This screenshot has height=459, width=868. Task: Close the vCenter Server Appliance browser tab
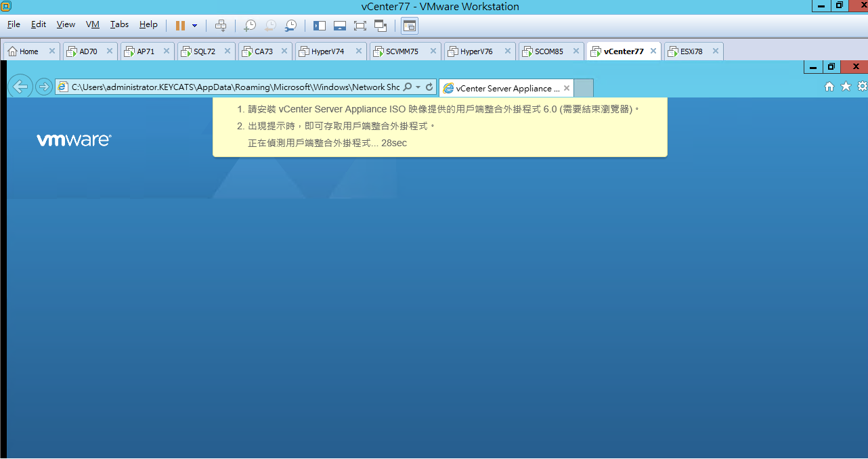tap(567, 88)
